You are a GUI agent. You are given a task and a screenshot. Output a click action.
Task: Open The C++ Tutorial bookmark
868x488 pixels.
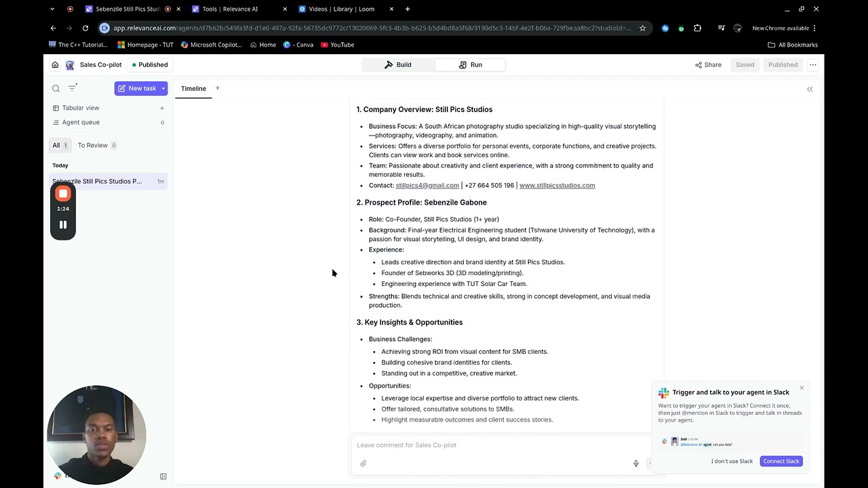click(78, 45)
